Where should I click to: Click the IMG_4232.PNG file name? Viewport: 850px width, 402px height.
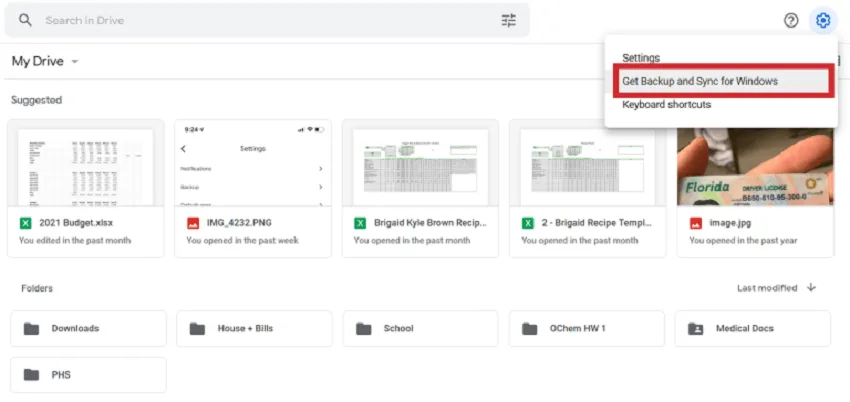tap(239, 223)
